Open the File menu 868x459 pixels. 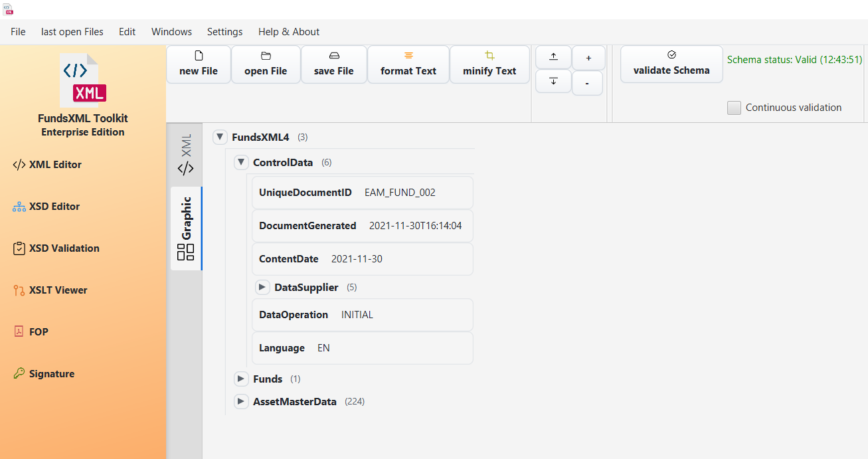tap(18, 31)
